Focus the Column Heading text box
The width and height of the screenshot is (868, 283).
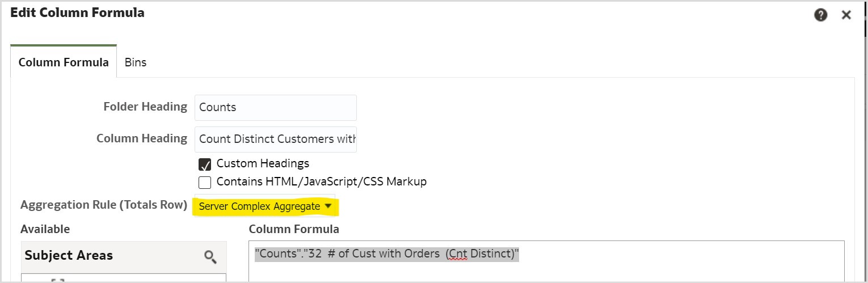(x=275, y=140)
